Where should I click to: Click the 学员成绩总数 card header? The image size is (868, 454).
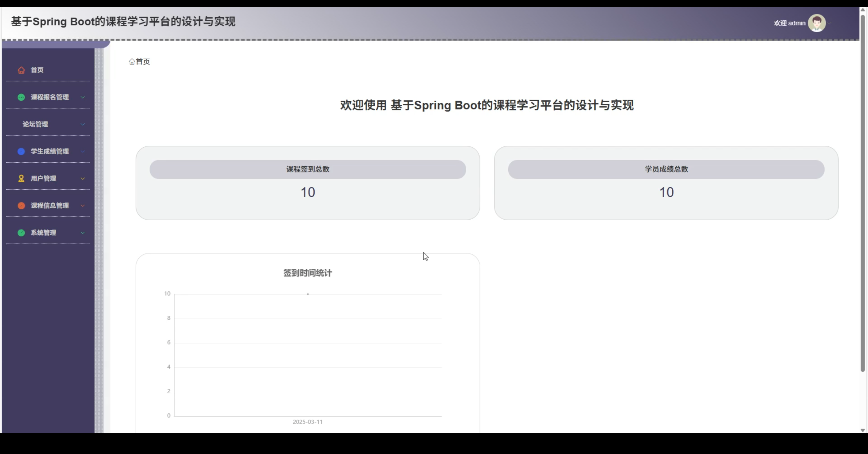pos(666,169)
